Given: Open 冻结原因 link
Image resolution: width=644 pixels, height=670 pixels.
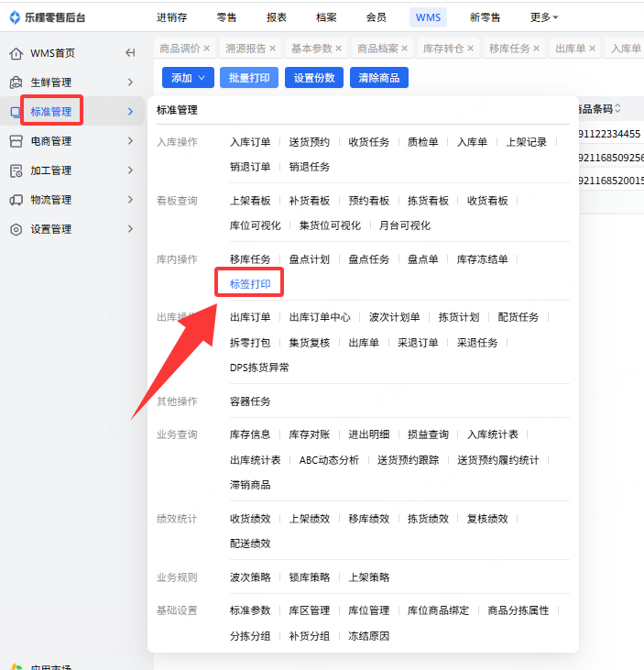Looking at the screenshot, I should coord(368,636).
